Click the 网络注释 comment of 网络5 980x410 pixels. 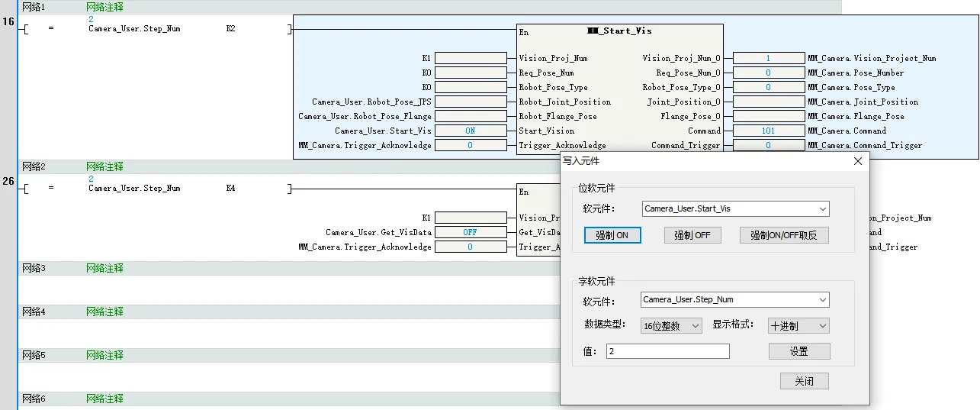click(104, 355)
